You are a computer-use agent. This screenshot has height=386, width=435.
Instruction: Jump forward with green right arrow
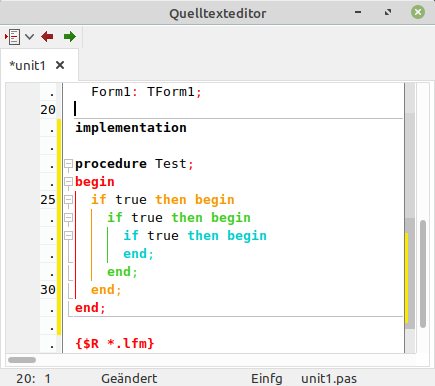[70, 37]
